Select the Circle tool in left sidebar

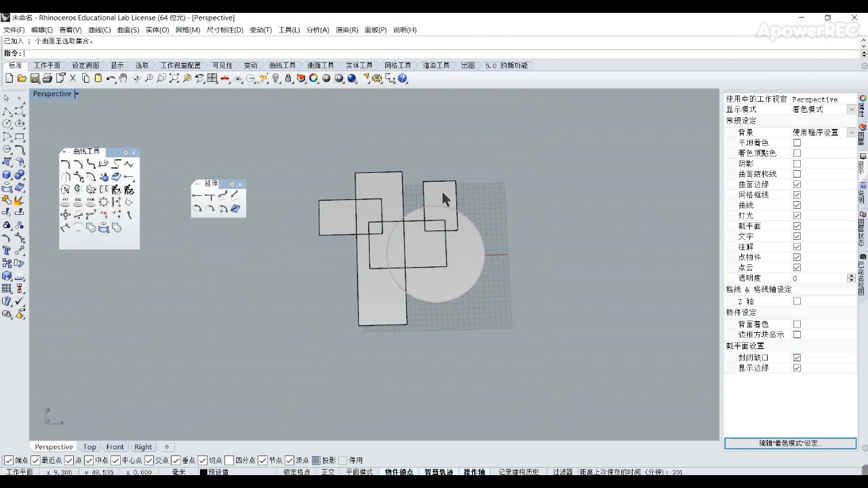pos(7,124)
